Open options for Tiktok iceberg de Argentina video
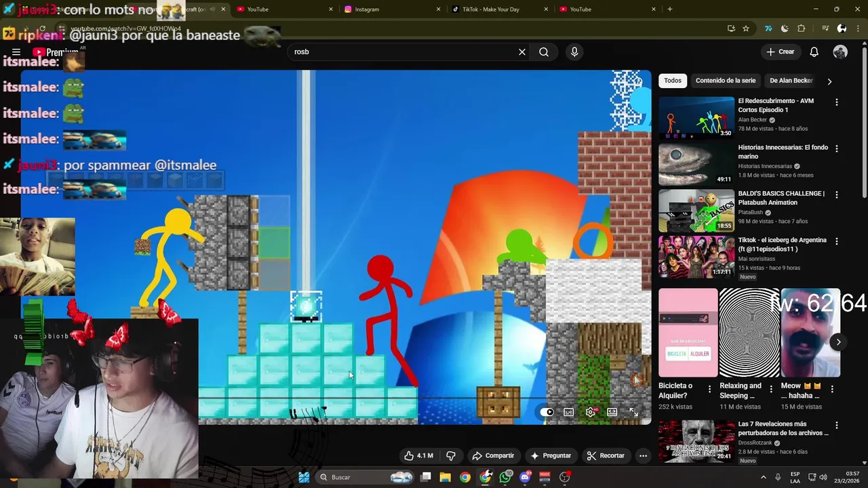868x488 pixels. pos(837,241)
